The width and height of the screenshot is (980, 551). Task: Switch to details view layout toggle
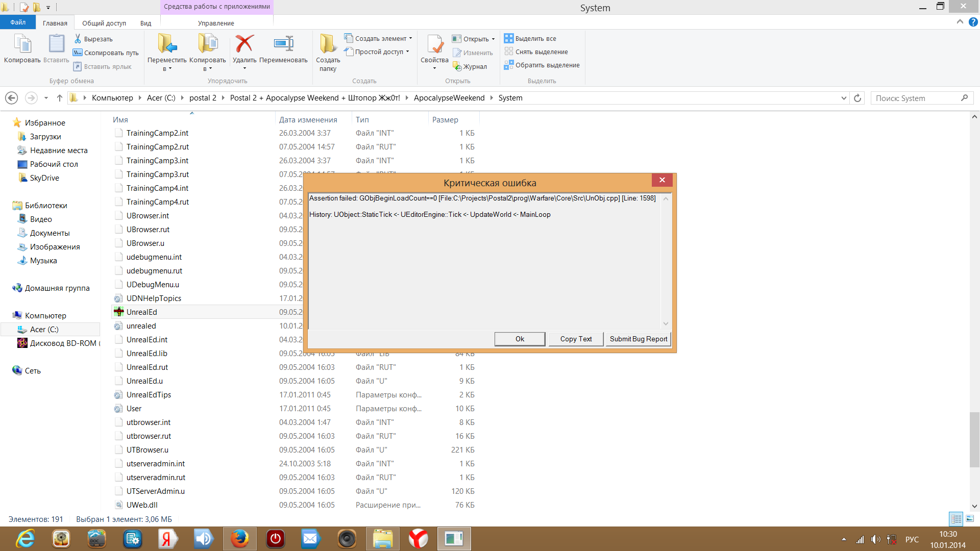[956, 519]
